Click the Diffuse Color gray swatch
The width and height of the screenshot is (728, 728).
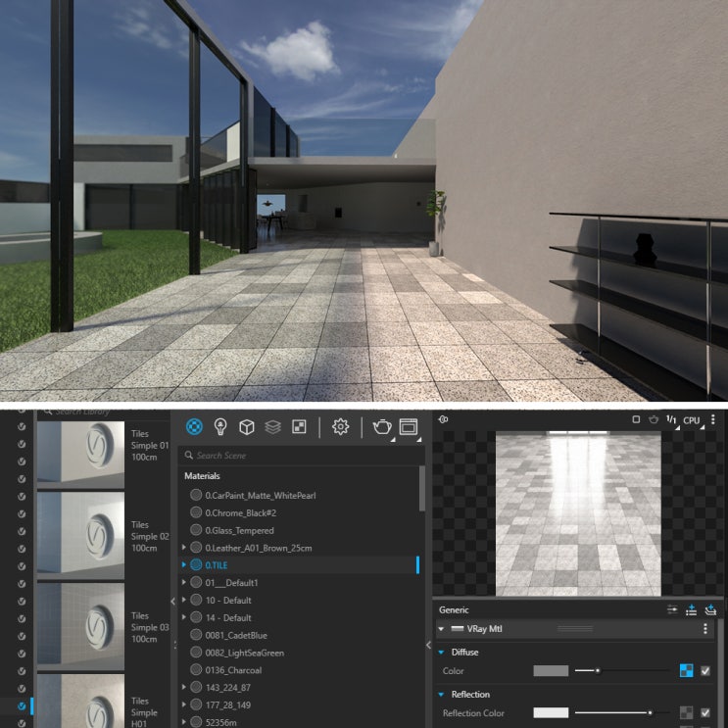point(551,670)
